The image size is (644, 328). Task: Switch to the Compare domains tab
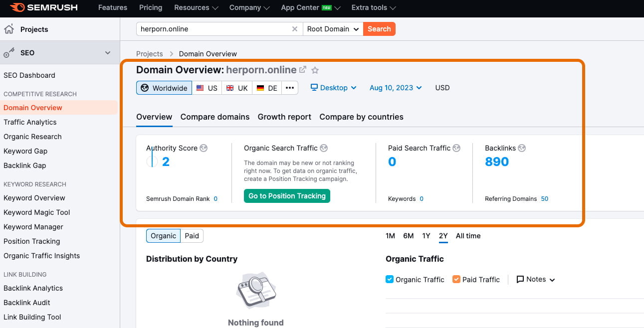(215, 117)
